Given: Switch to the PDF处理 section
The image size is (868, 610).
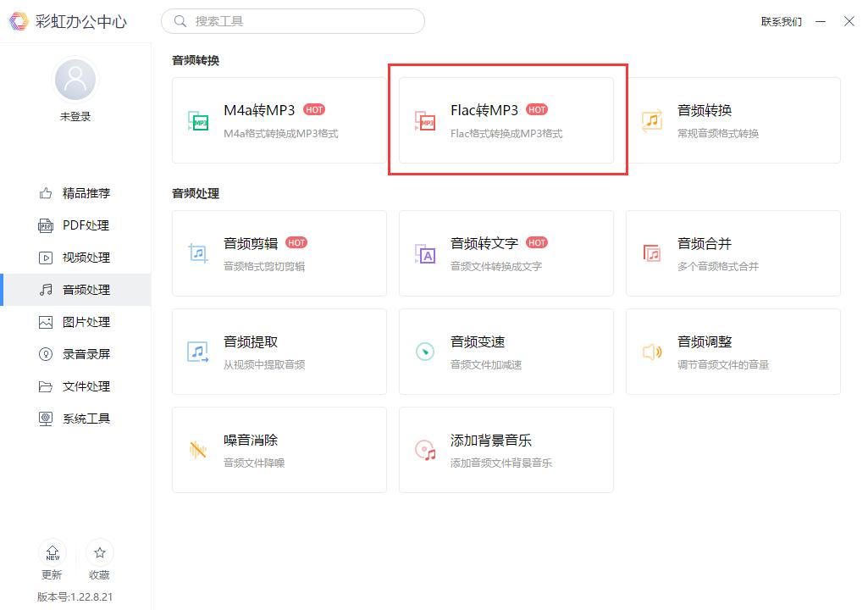Looking at the screenshot, I should point(75,225).
